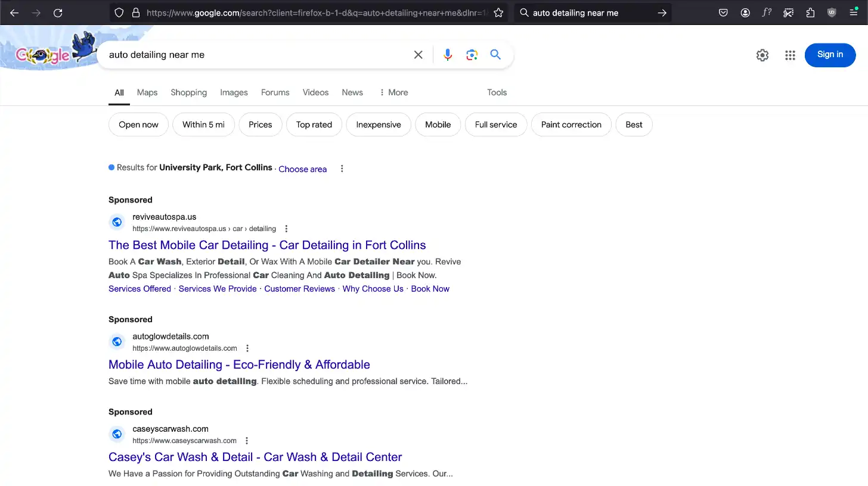
Task: Reload the current page
Action: [58, 13]
